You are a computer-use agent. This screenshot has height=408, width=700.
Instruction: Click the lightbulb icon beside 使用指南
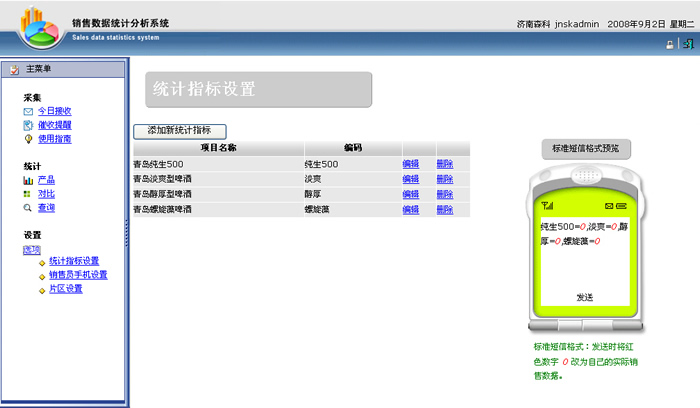(28, 139)
